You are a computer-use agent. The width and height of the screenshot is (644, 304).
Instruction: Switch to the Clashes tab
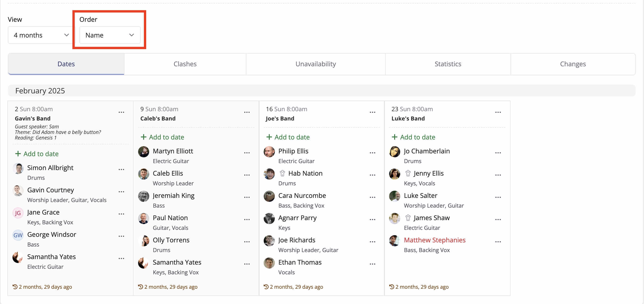(x=185, y=64)
